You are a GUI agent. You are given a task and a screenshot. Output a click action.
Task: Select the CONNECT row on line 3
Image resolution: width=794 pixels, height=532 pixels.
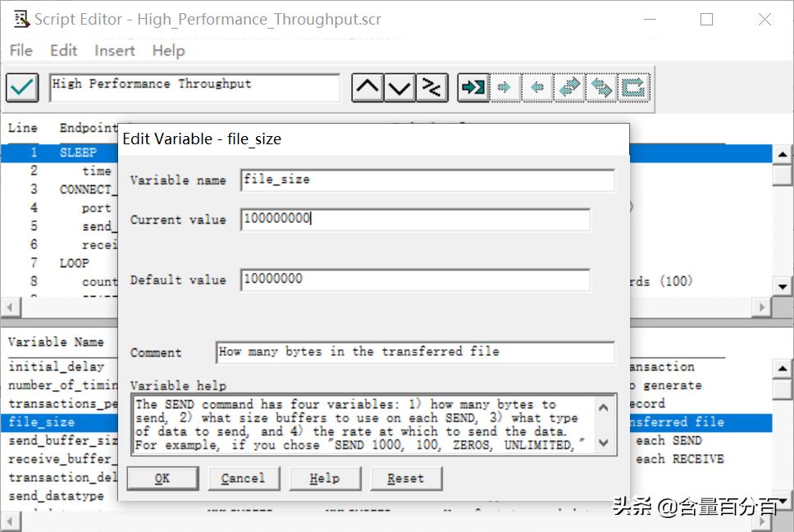coord(59,190)
